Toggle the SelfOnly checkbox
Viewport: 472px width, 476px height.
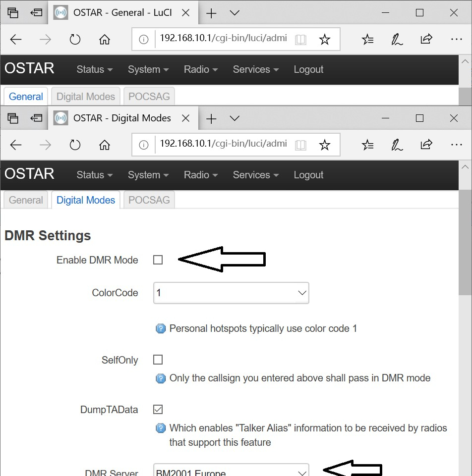158,360
